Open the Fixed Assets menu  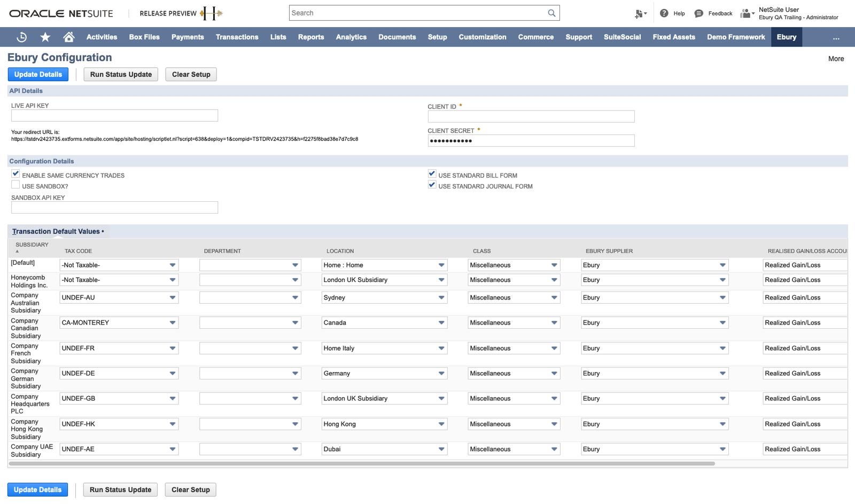674,37
